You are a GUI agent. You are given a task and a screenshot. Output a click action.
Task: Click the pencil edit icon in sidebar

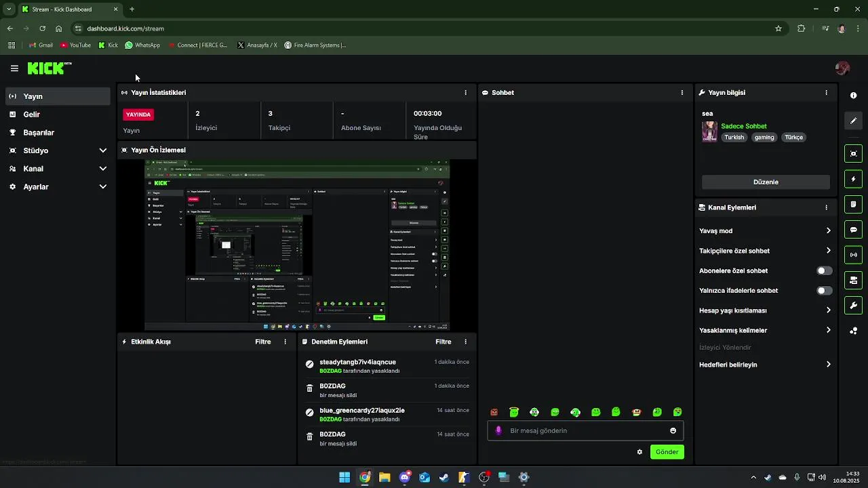pos(853,121)
